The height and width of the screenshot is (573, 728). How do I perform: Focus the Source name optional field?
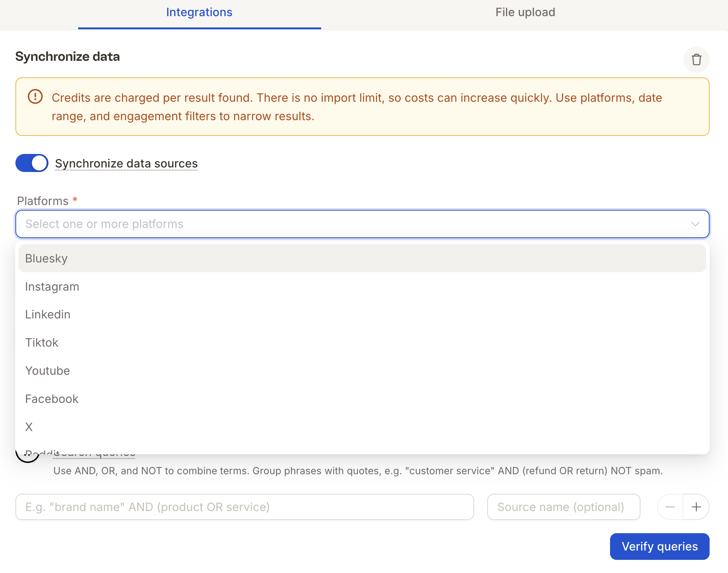click(563, 507)
